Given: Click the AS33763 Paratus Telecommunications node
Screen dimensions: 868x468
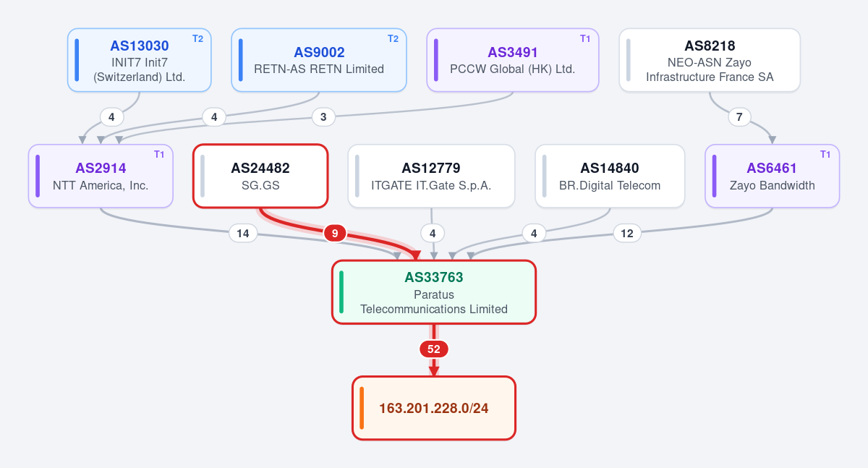Looking at the screenshot, I should 434,292.
